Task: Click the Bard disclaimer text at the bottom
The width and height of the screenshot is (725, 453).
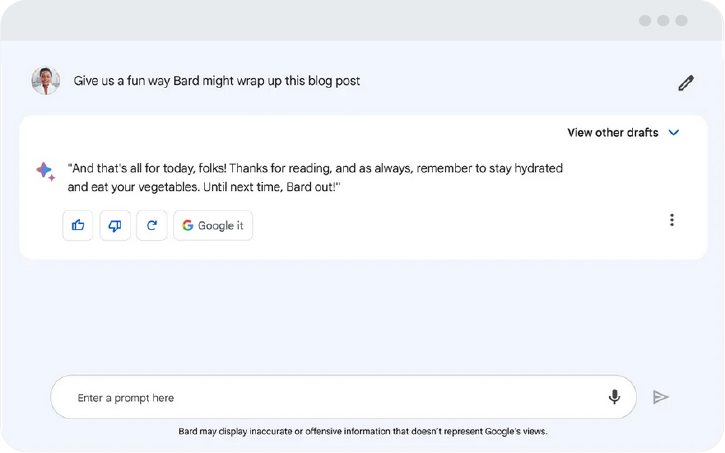Action: click(x=363, y=431)
